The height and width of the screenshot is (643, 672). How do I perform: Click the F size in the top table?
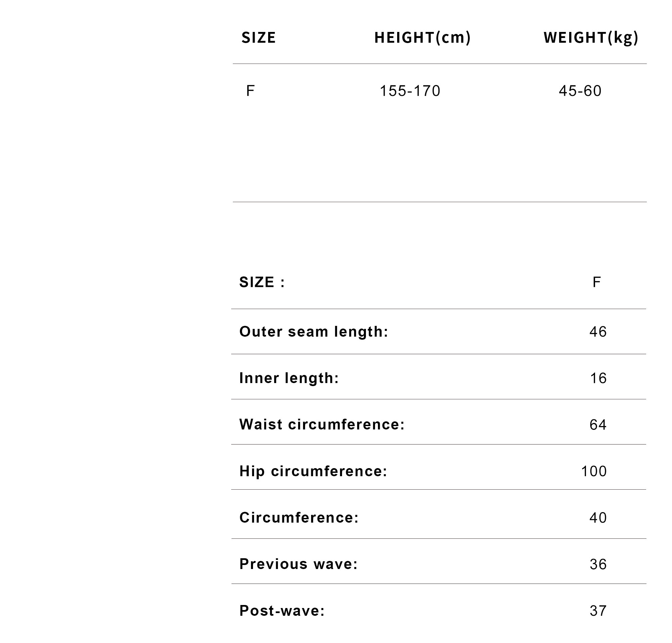250,91
